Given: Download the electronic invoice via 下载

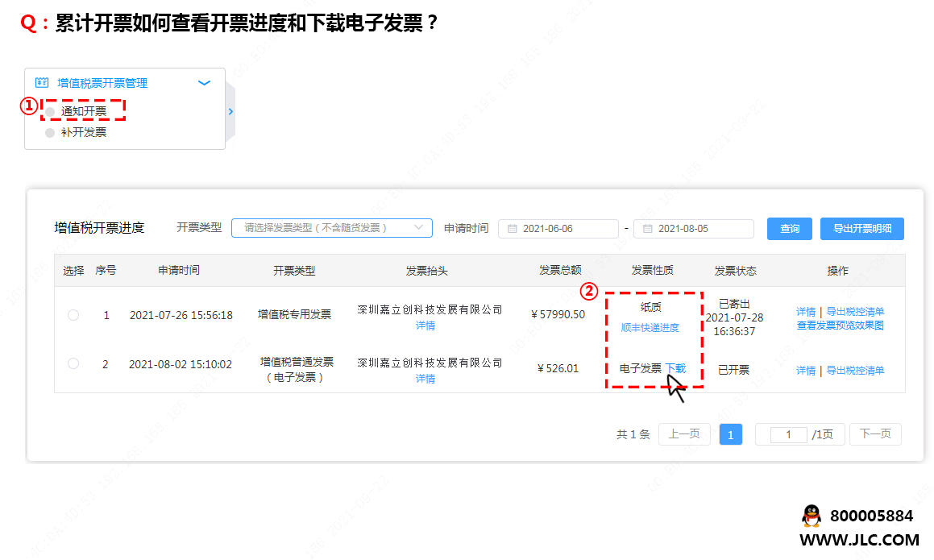Looking at the screenshot, I should [x=675, y=369].
